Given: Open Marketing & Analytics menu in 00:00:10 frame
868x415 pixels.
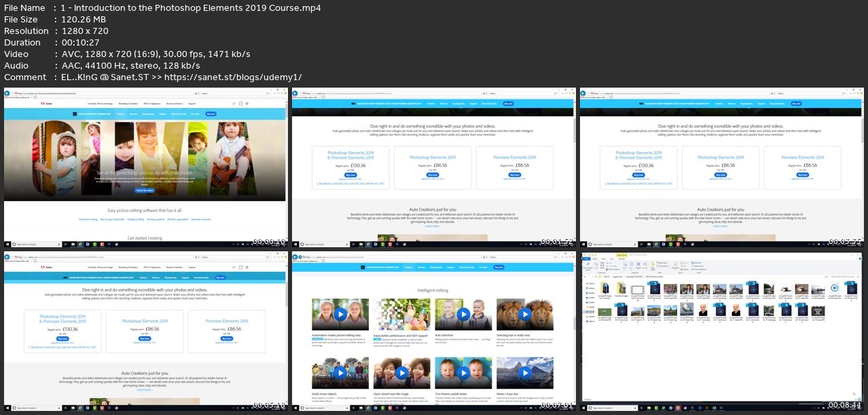Looking at the screenshot, I should (x=128, y=103).
